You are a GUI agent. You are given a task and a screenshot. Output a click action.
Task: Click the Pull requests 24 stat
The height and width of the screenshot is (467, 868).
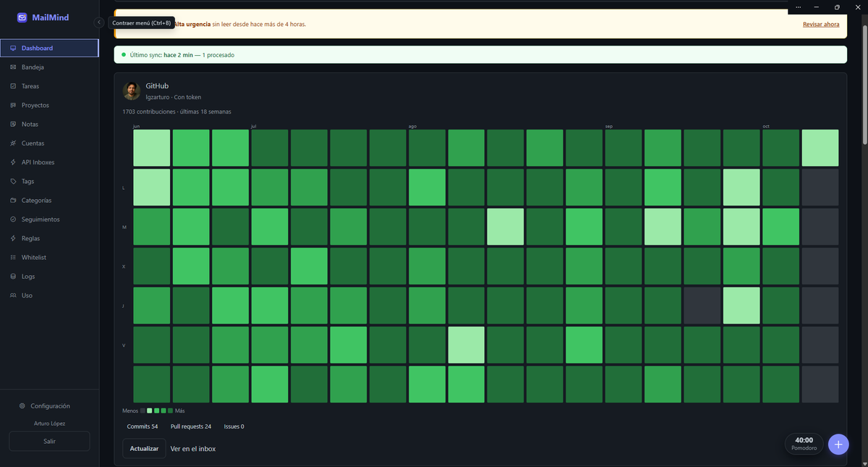click(191, 426)
